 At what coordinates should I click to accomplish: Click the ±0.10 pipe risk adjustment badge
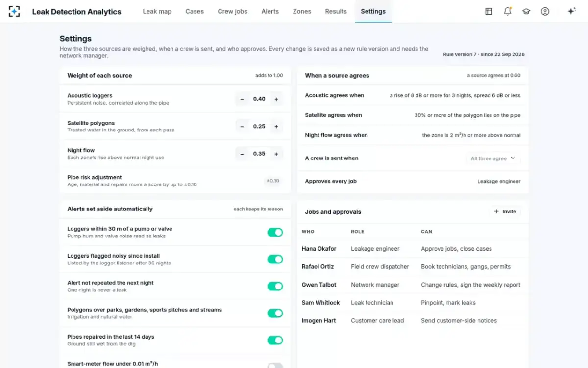coord(273,181)
